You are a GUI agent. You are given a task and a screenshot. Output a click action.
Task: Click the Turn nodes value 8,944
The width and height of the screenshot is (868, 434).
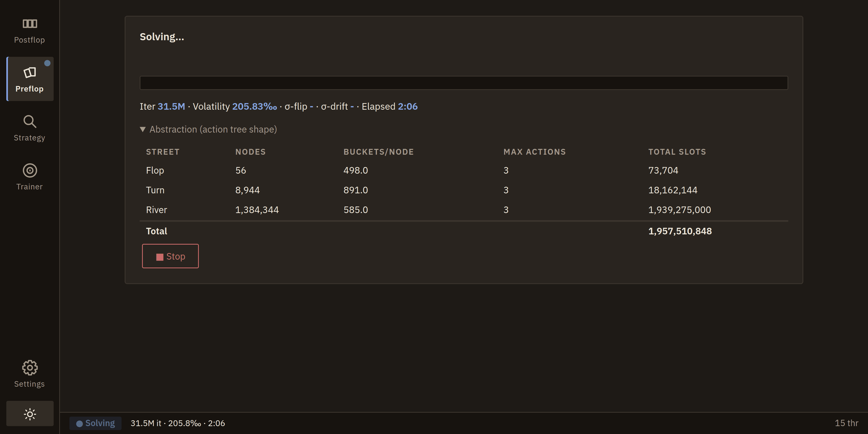pyautogui.click(x=247, y=190)
